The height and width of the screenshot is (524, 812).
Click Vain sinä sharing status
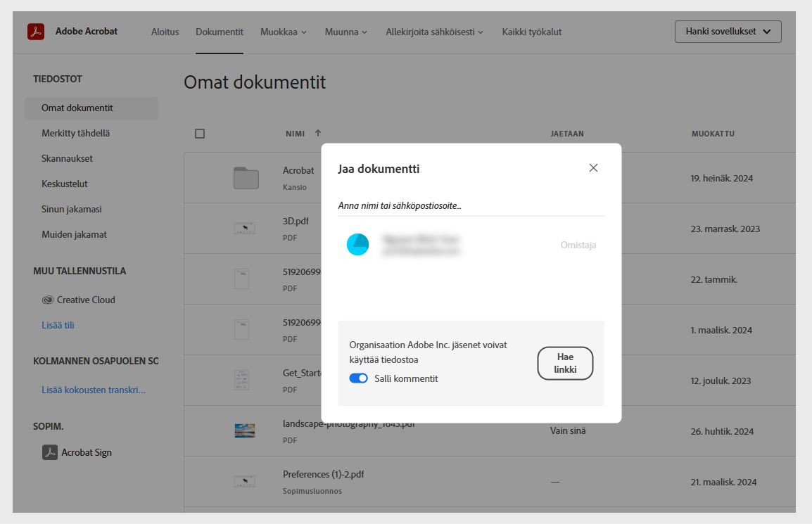[568, 430]
